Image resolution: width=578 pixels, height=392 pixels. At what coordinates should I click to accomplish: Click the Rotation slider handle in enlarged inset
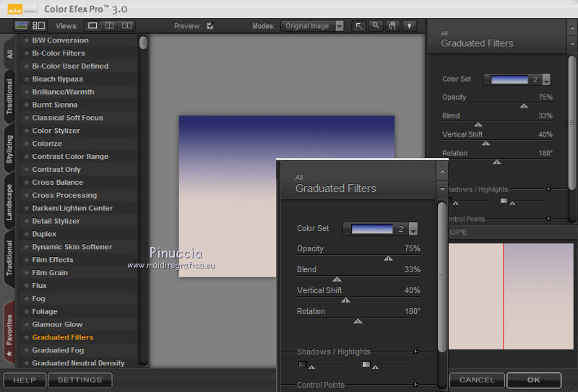click(x=358, y=321)
